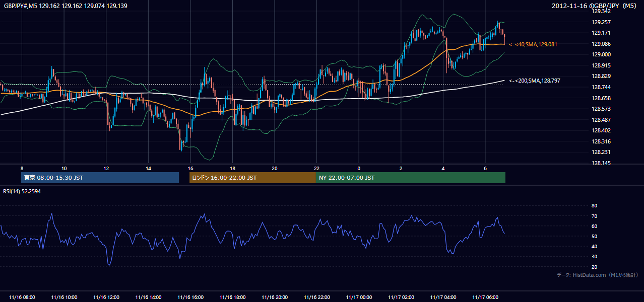Viewport: 644px width, 302px height.
Task: Click the RSI(14) 52.2594 indicator label
Action: [22, 191]
